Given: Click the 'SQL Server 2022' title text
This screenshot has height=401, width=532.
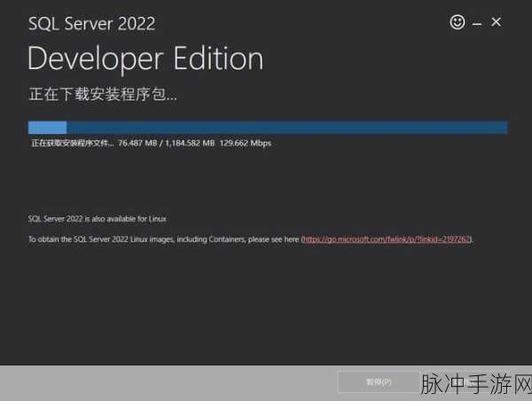Looking at the screenshot, I should click(91, 24).
